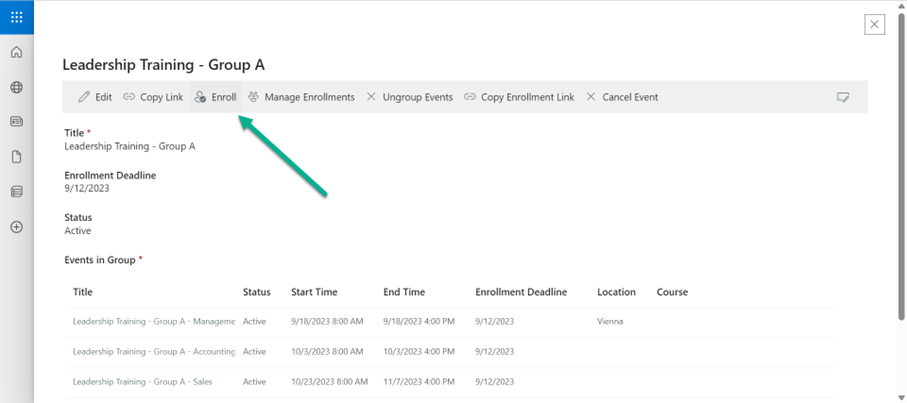Select Ungroup Events
This screenshot has height=403, width=907.
point(409,97)
